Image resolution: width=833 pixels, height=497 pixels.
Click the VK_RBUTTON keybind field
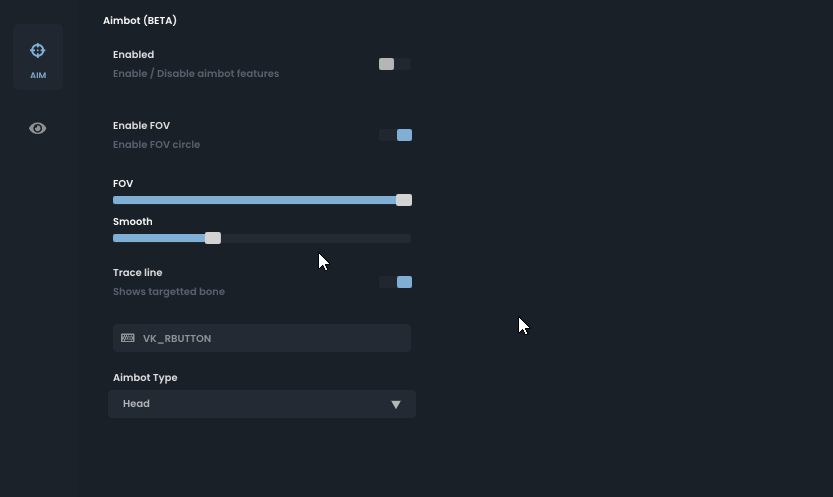(x=262, y=338)
